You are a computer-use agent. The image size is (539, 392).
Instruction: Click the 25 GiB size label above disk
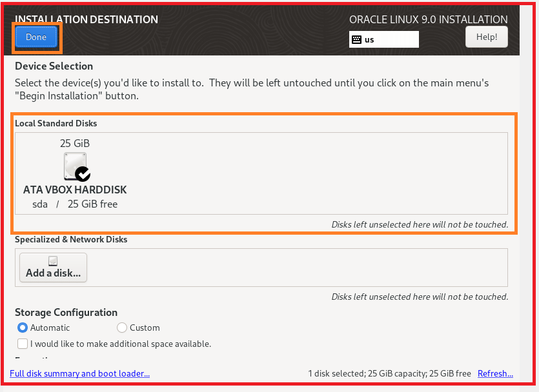(x=75, y=143)
